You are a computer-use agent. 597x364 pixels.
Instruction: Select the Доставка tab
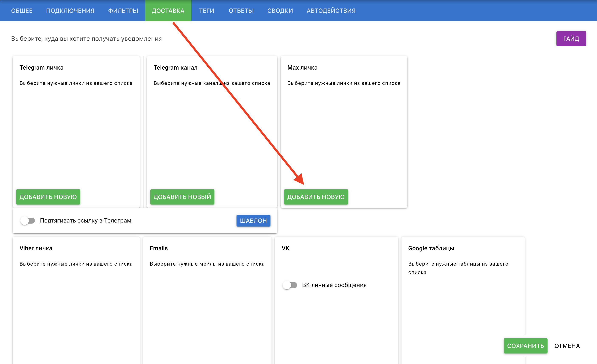(x=168, y=11)
